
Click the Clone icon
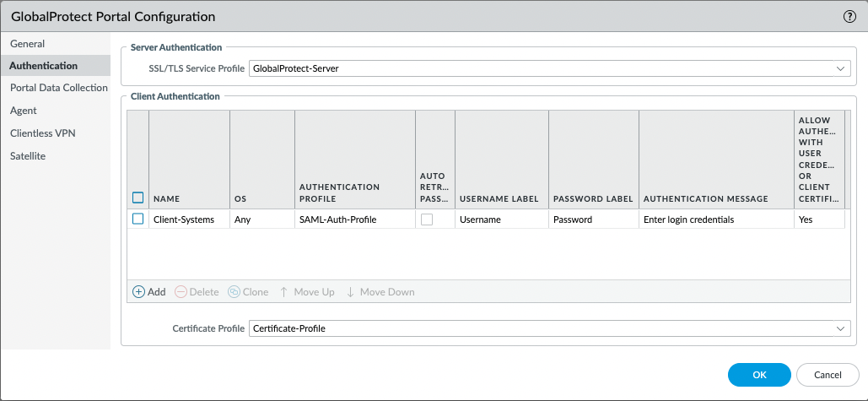tap(234, 292)
